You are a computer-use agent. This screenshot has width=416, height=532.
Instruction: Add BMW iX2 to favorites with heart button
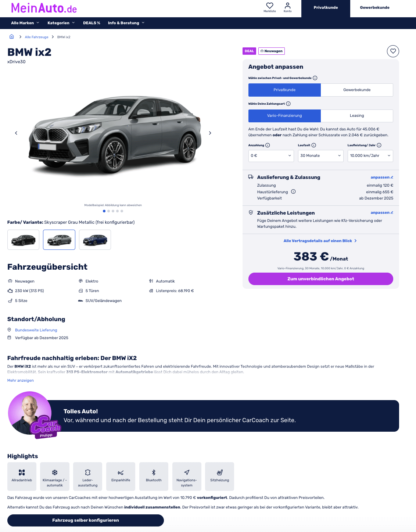coord(393,51)
